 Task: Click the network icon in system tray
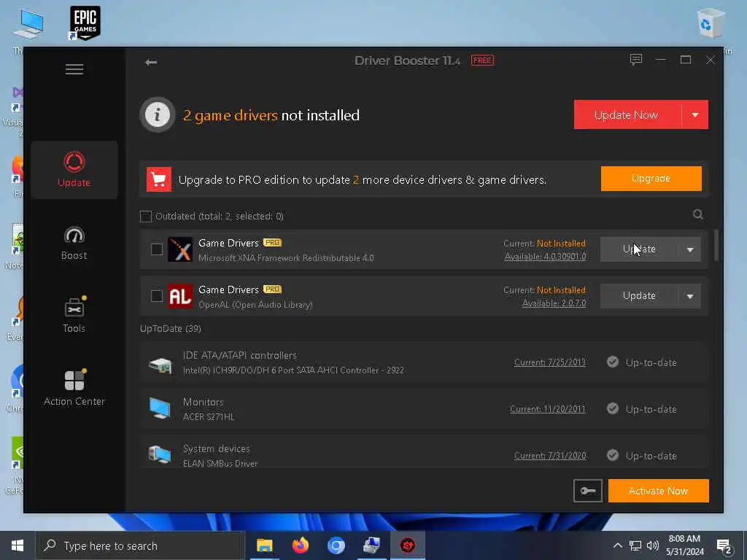pos(635,545)
